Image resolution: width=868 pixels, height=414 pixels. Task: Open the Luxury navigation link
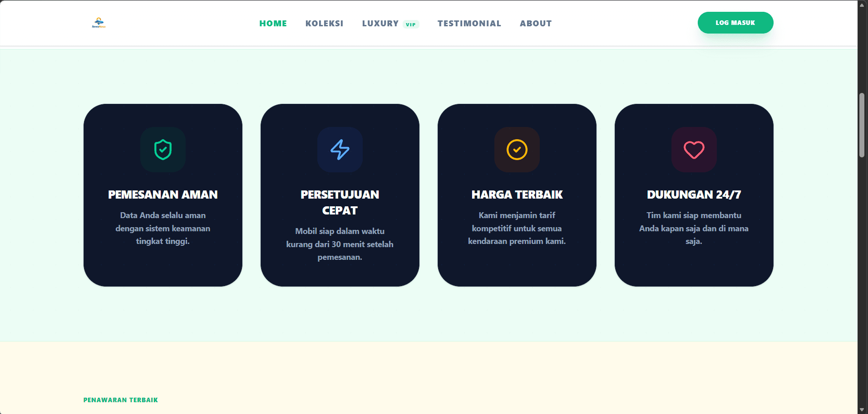pos(380,24)
